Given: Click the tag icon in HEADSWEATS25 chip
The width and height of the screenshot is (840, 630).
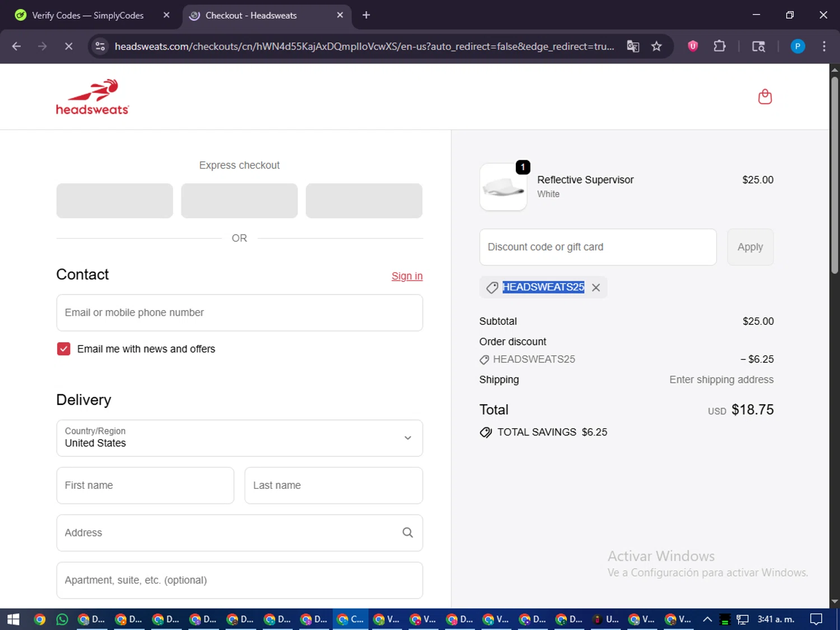Looking at the screenshot, I should [492, 287].
